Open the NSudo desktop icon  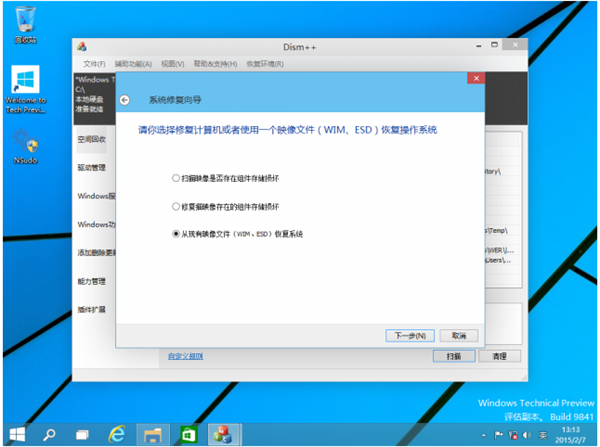pyautogui.click(x=25, y=147)
